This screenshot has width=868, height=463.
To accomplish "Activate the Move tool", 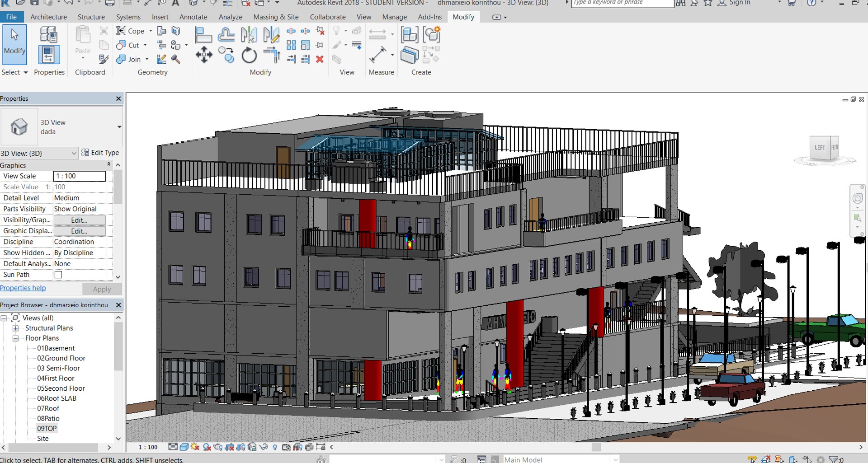I will 204,55.
